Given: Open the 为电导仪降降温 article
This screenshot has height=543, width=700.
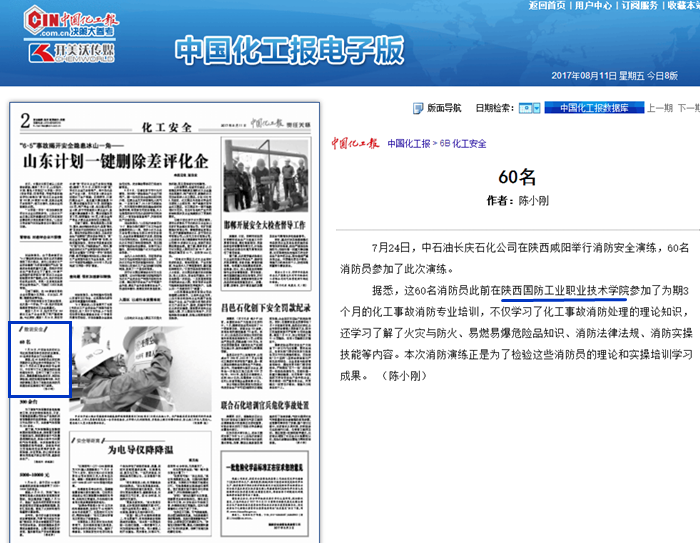Looking at the screenshot, I should (x=140, y=450).
